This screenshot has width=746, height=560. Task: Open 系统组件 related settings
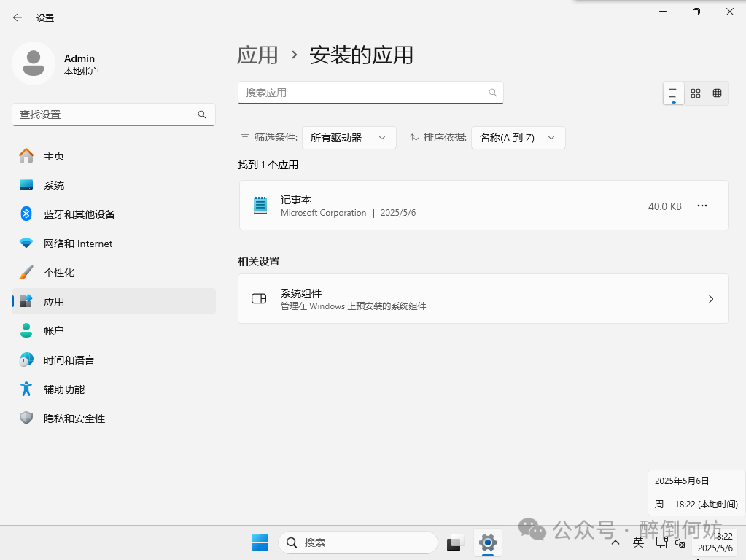[x=483, y=299]
